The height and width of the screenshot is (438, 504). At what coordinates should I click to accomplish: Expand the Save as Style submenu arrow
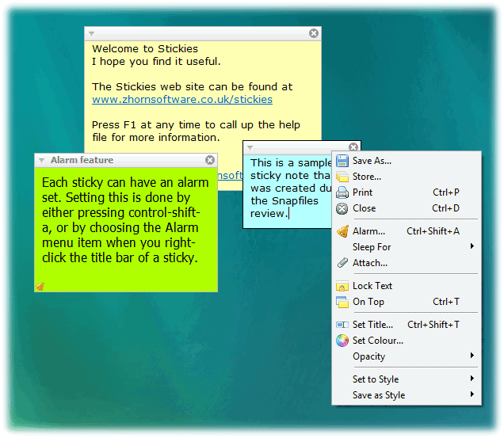pos(472,394)
